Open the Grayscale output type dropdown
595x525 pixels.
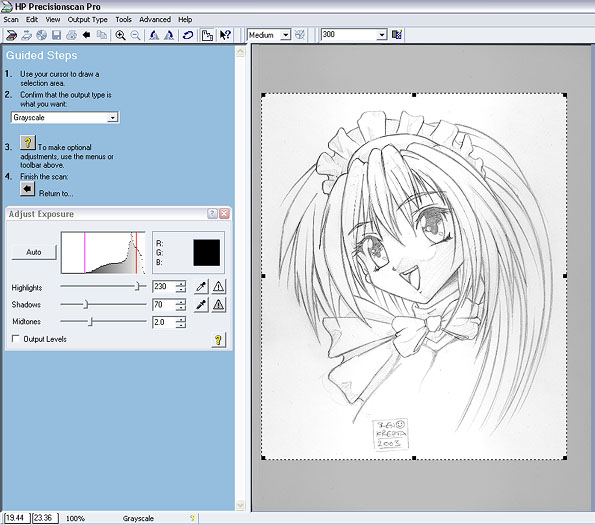112,118
